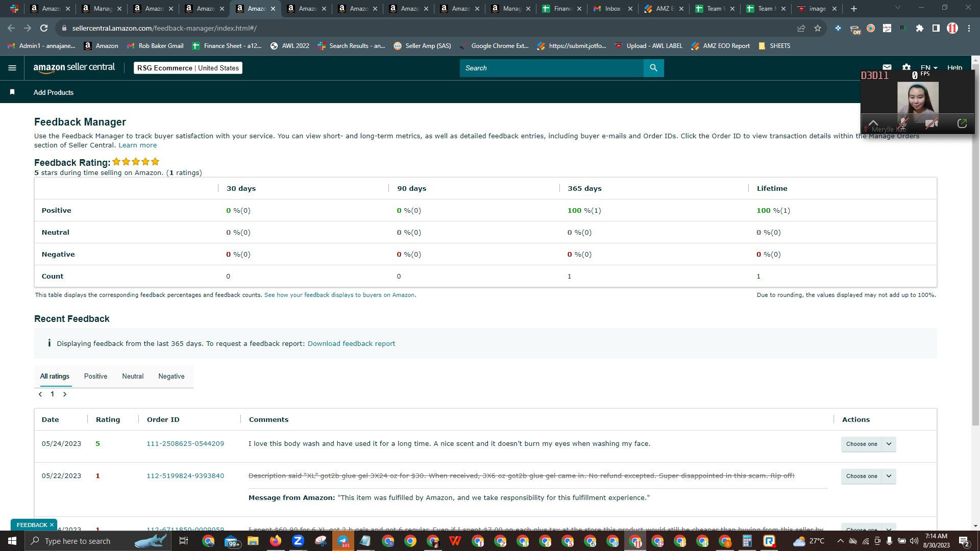The image size is (980, 551).
Task: Open the messages envelope icon
Action: coord(887,67)
